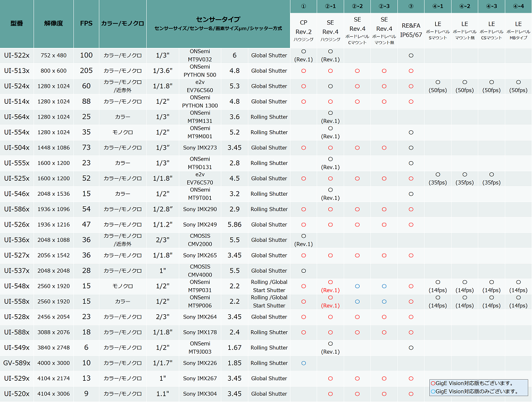
Task: Click the UI-514x model name
Action: click(16, 102)
